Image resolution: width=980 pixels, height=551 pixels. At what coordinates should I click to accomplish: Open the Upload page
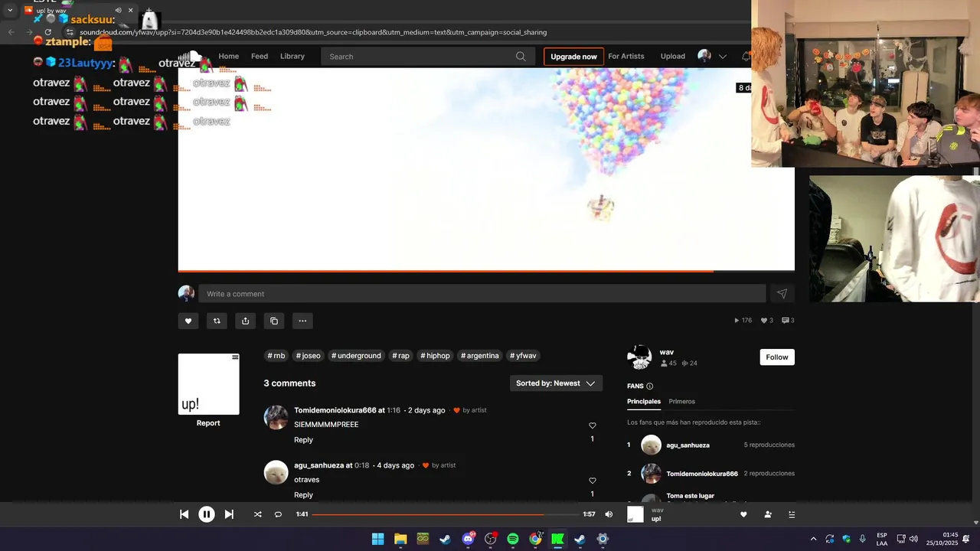[x=673, y=56]
